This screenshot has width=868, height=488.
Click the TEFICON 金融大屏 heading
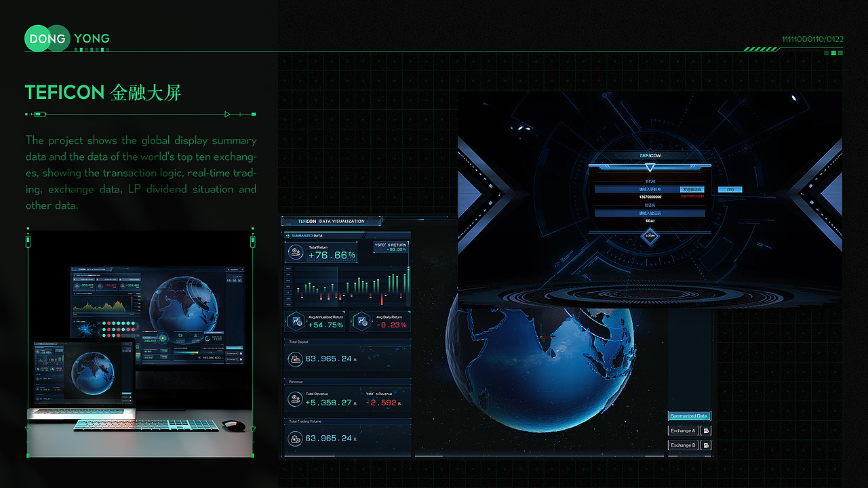[x=103, y=92]
